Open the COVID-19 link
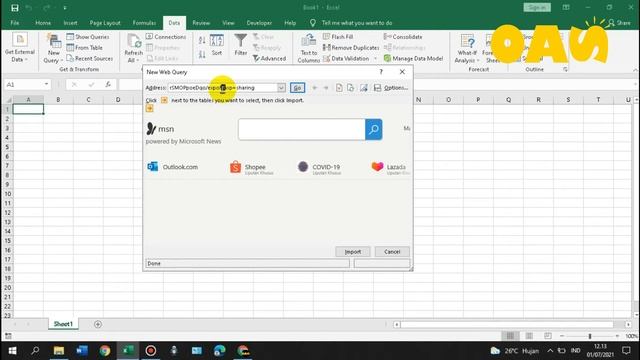 click(x=320, y=167)
